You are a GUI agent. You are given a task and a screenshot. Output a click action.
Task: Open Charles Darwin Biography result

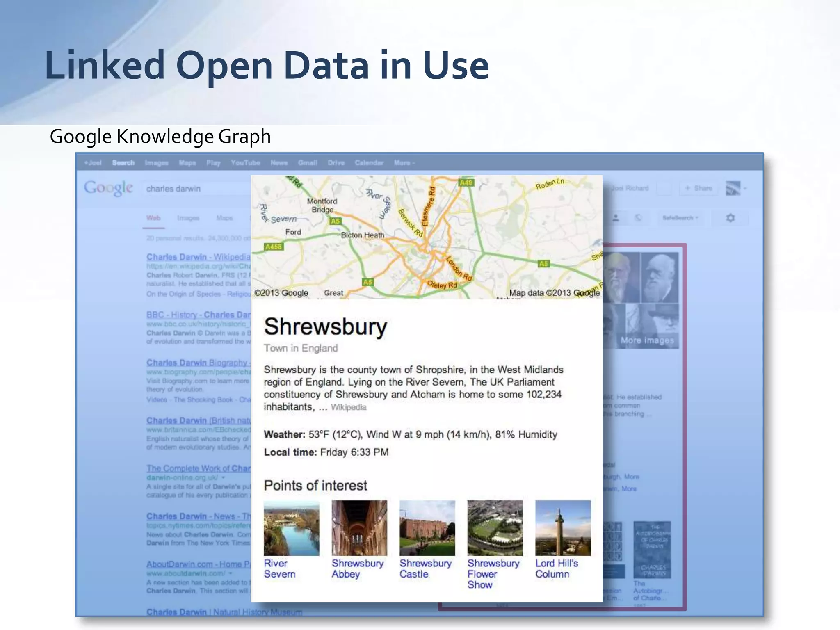pyautogui.click(x=198, y=363)
